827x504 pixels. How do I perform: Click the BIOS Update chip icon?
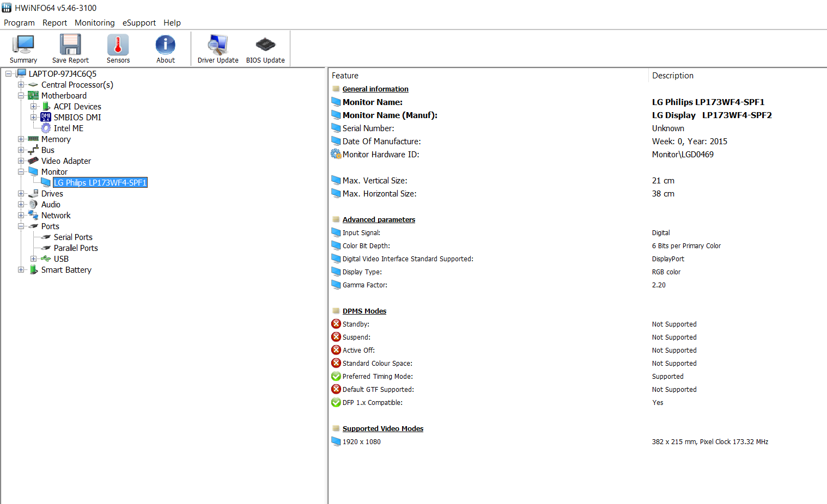point(265,45)
